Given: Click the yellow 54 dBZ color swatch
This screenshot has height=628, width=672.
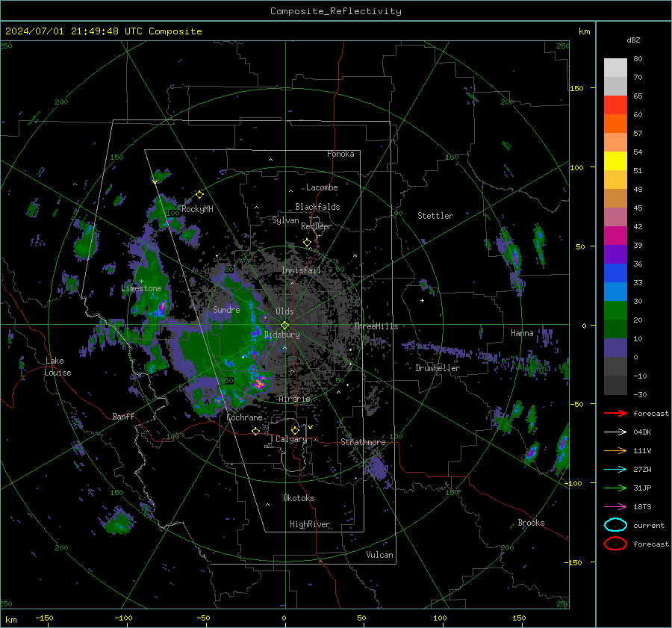Looking at the screenshot, I should click(615, 161).
